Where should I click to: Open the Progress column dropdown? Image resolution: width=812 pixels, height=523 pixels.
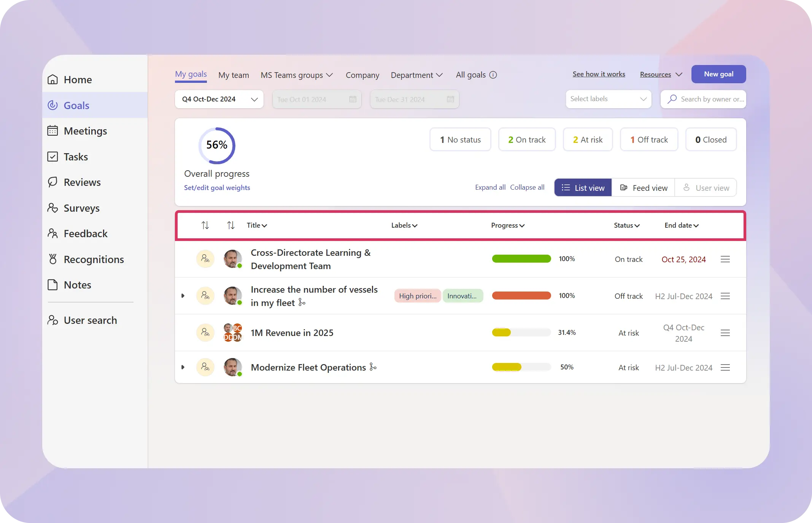coord(508,225)
